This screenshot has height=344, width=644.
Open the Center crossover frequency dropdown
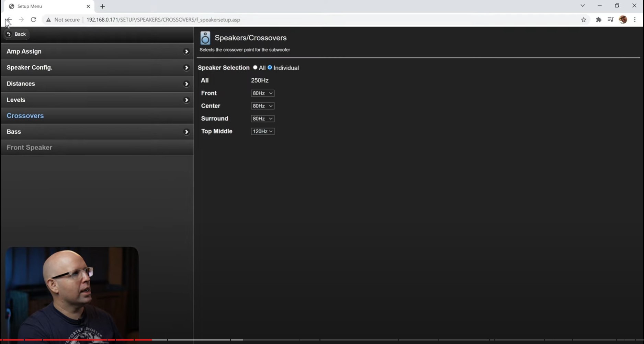[x=262, y=106]
